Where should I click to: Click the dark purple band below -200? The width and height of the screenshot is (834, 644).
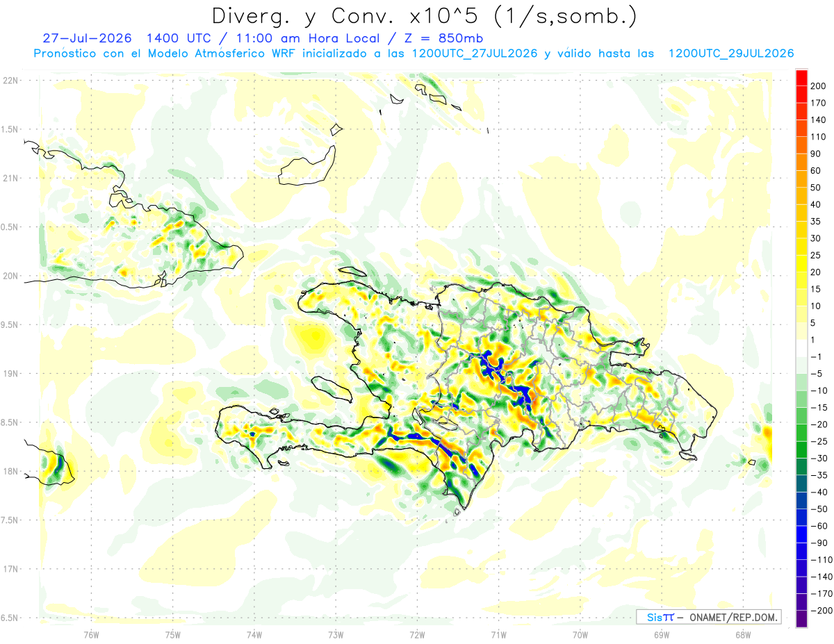(x=801, y=619)
